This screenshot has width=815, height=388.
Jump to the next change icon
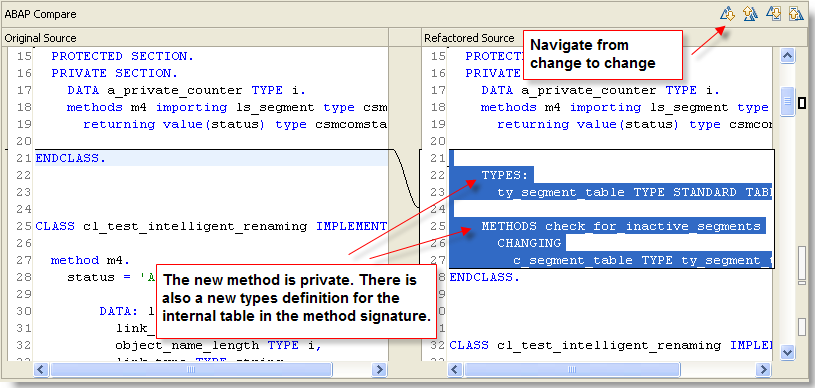(773, 14)
